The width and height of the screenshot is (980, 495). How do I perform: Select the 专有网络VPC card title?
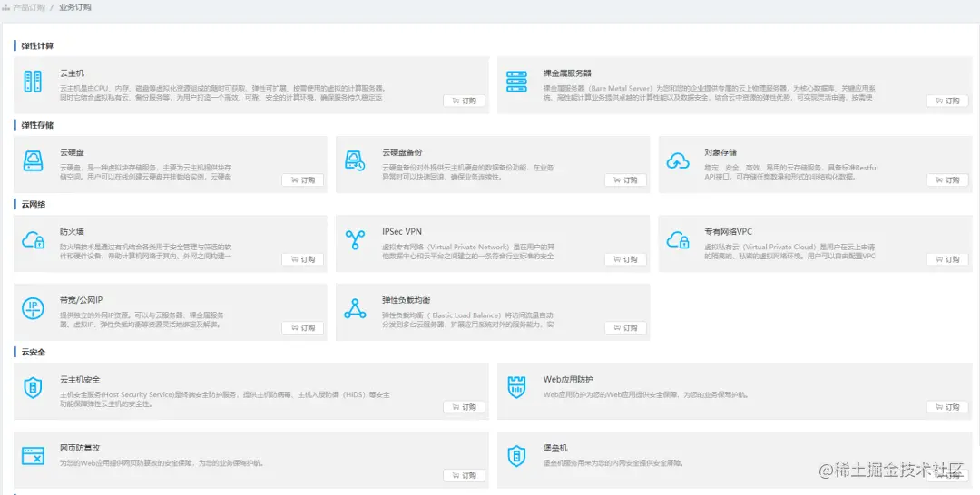coord(728,231)
